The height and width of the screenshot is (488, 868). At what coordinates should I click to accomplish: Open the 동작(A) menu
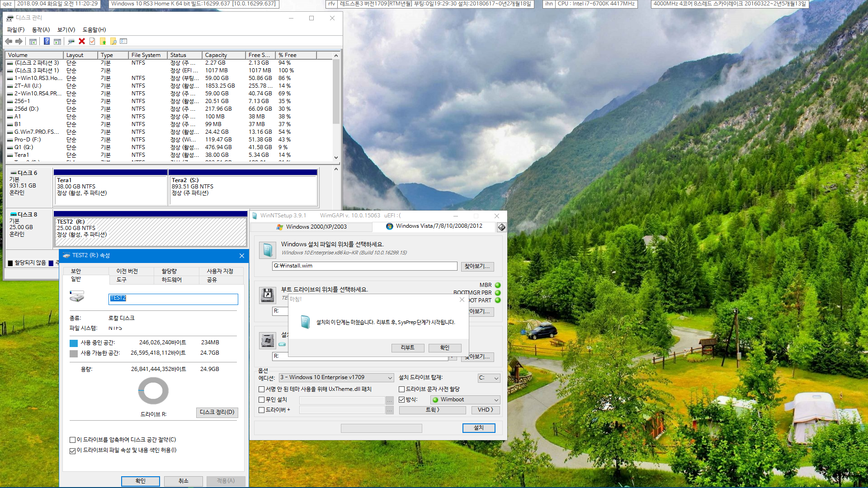click(x=41, y=30)
